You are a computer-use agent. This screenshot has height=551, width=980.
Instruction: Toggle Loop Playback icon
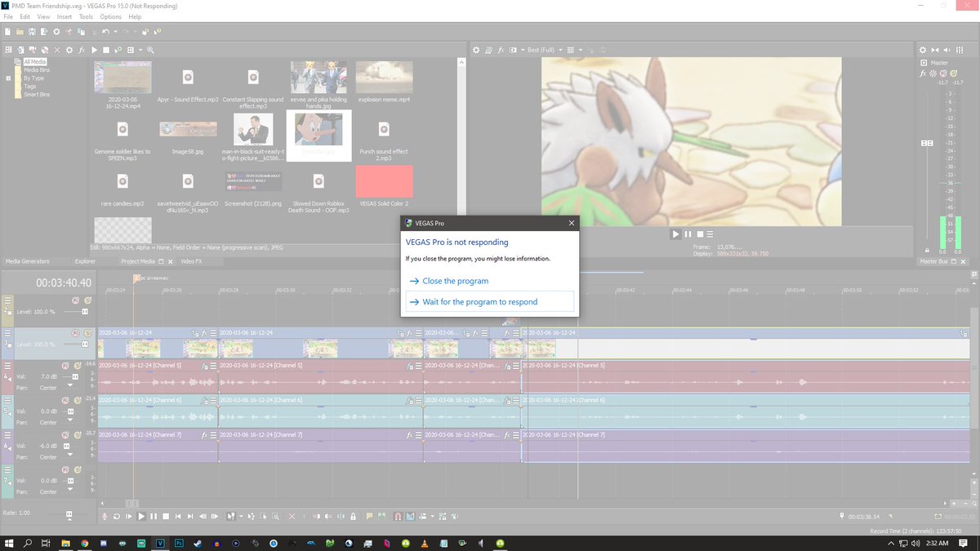click(116, 517)
